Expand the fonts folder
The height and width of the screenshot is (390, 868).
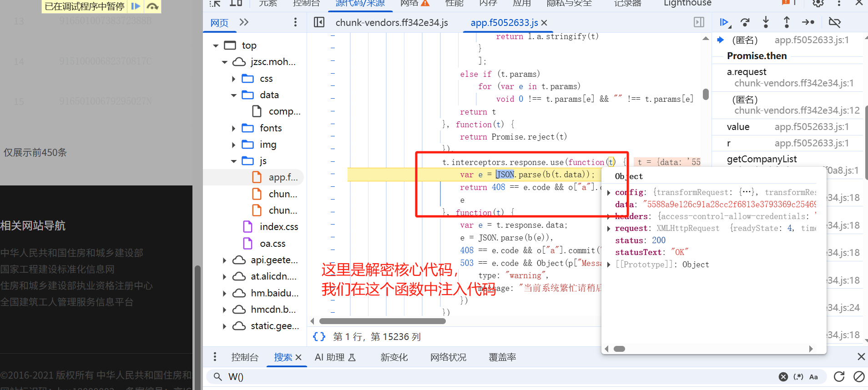point(234,129)
